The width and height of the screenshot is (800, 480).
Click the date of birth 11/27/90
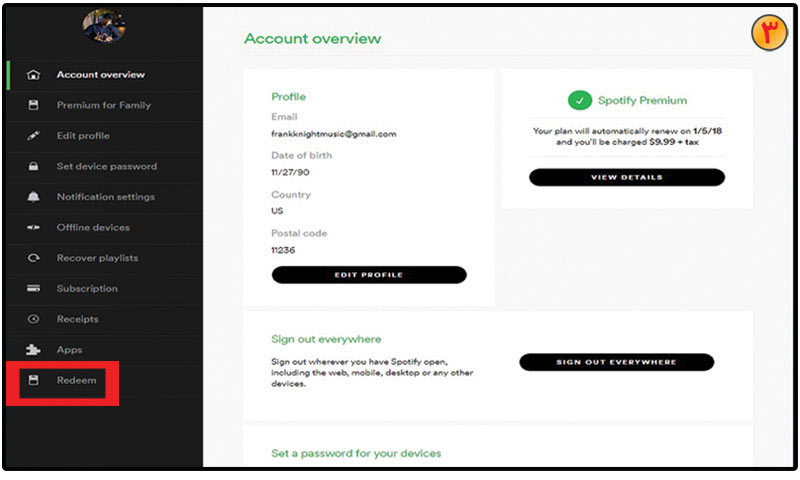290,172
